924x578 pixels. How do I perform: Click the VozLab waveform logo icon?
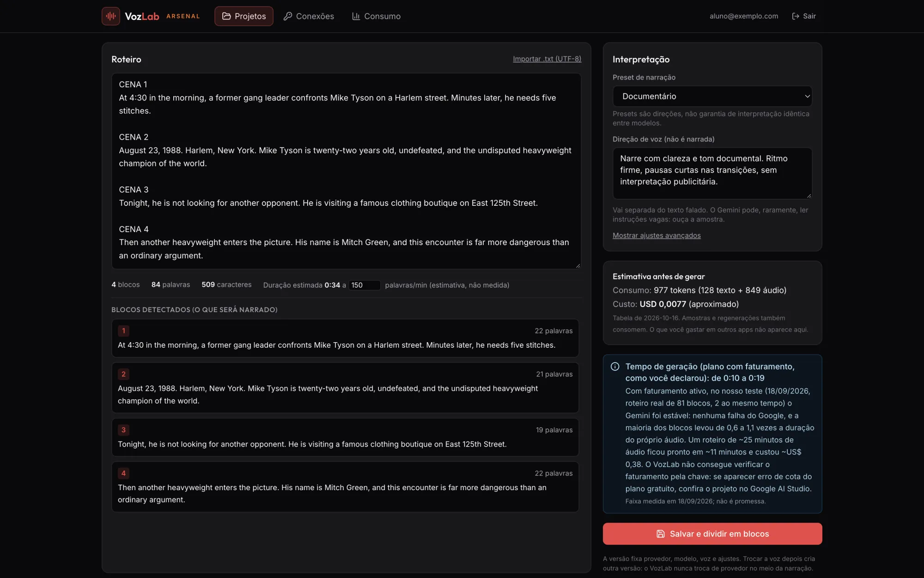(111, 16)
